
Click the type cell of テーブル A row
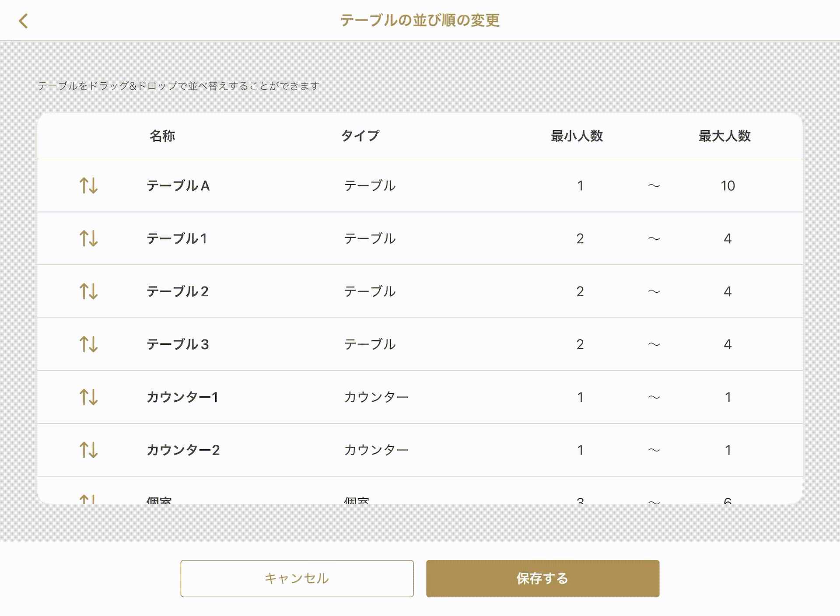370,185
